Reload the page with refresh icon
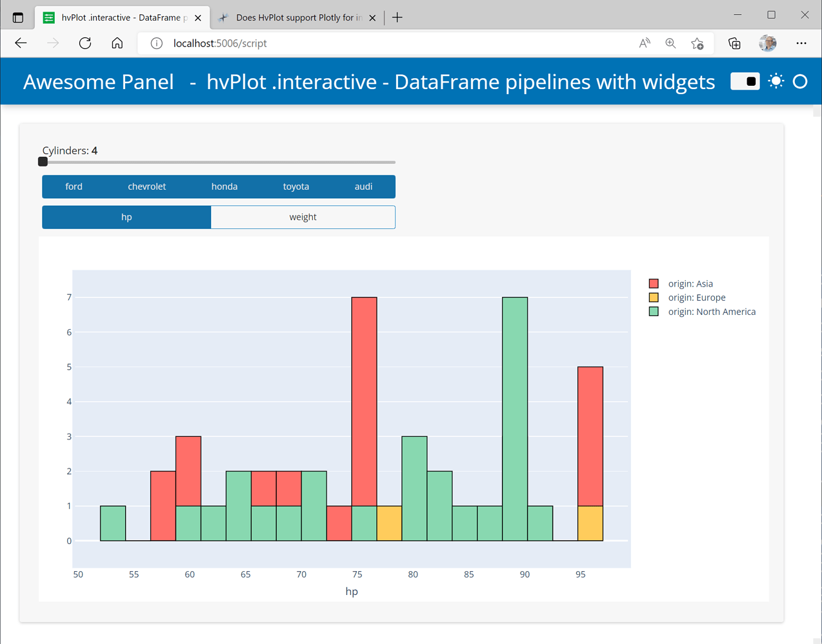 [85, 43]
